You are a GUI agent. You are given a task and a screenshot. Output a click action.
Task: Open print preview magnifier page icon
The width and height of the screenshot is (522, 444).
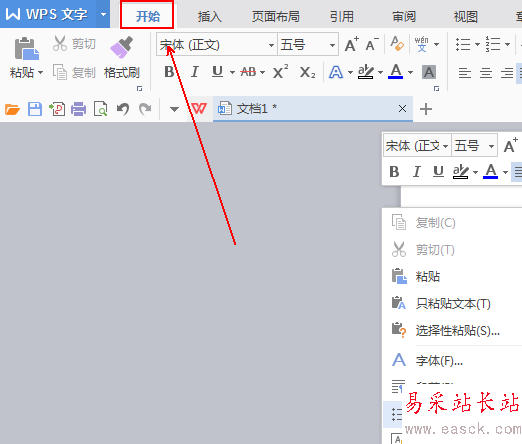pyautogui.click(x=100, y=109)
